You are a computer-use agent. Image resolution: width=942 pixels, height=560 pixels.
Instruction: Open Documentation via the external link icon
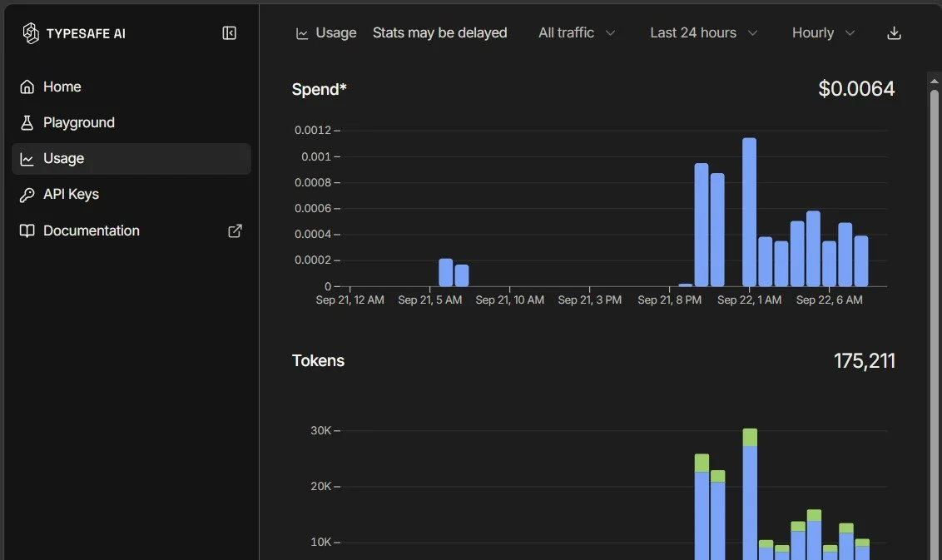tap(235, 230)
